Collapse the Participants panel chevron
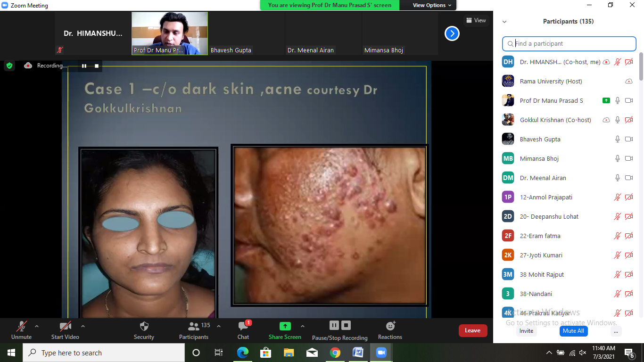This screenshot has width=644, height=362. coord(504,22)
